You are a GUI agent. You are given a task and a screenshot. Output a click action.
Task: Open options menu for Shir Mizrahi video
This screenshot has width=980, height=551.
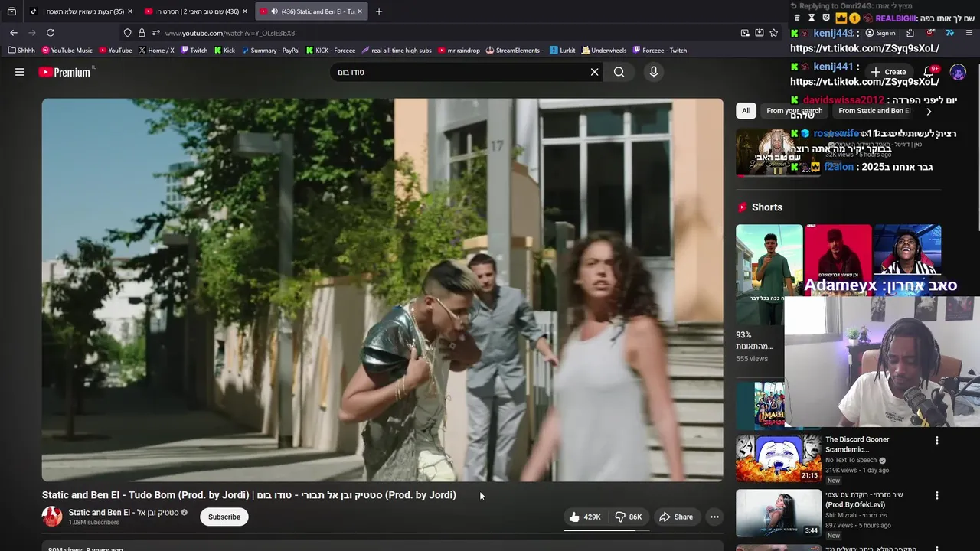(936, 496)
